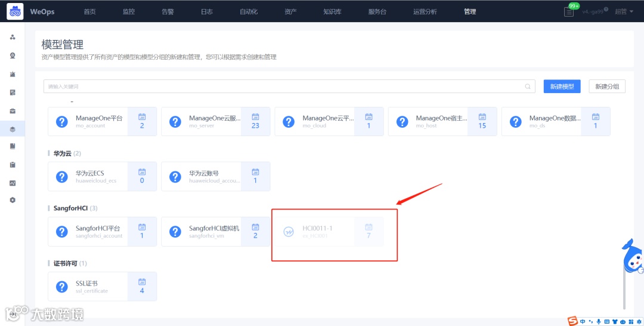
Task: Click the keyword search input field
Action: point(289,87)
